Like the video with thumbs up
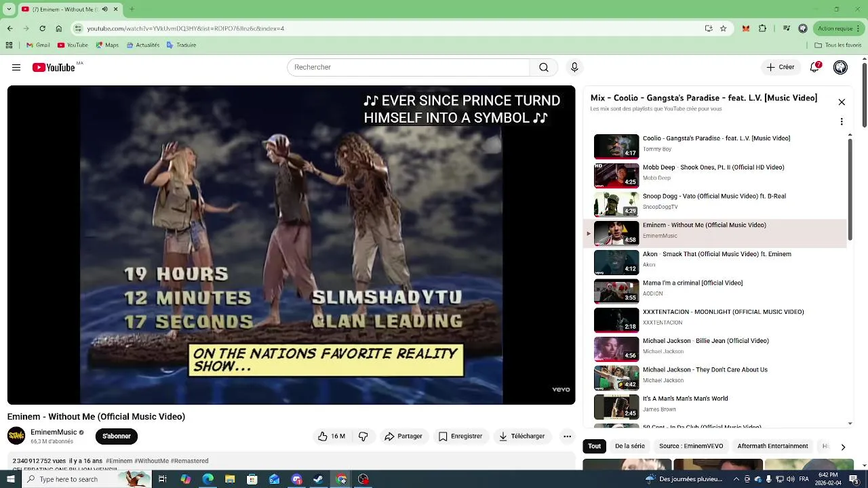Viewport: 868px width, 488px height. (x=332, y=436)
